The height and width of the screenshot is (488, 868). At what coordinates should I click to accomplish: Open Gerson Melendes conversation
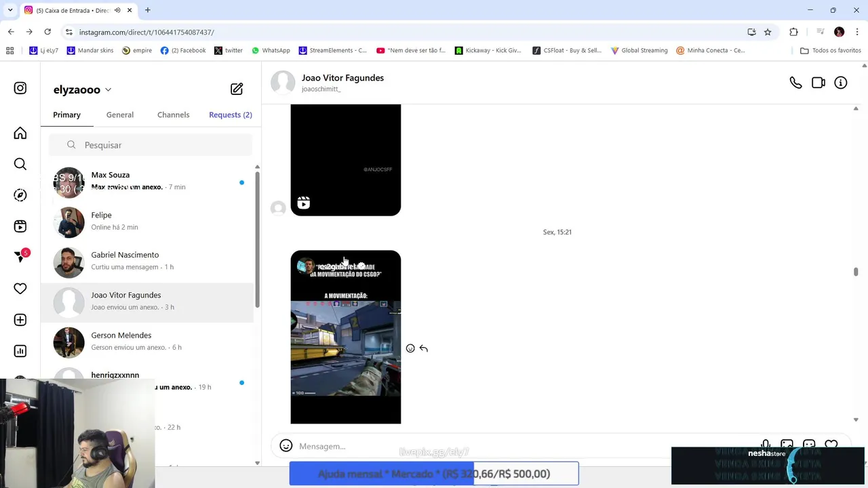click(x=148, y=342)
